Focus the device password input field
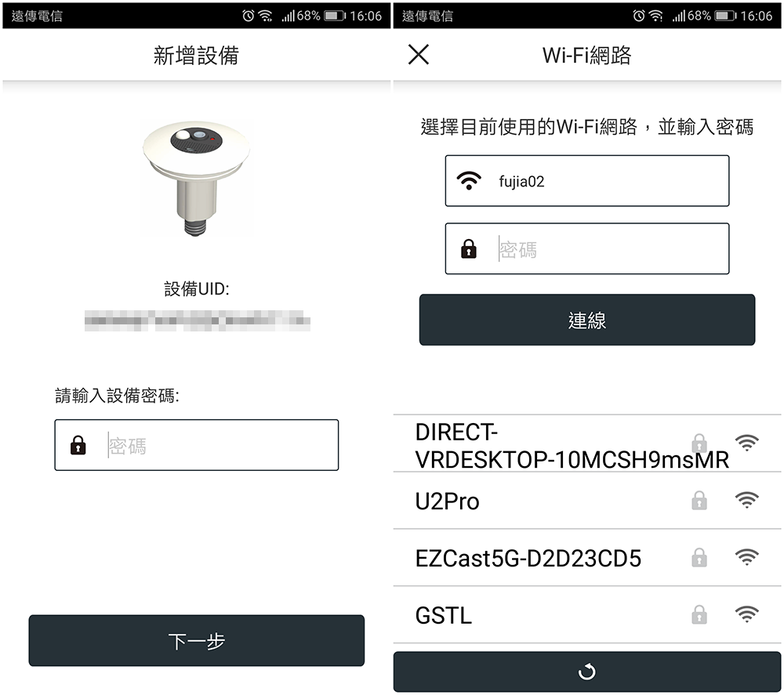Viewport: 784px width, 695px height. 197,445
